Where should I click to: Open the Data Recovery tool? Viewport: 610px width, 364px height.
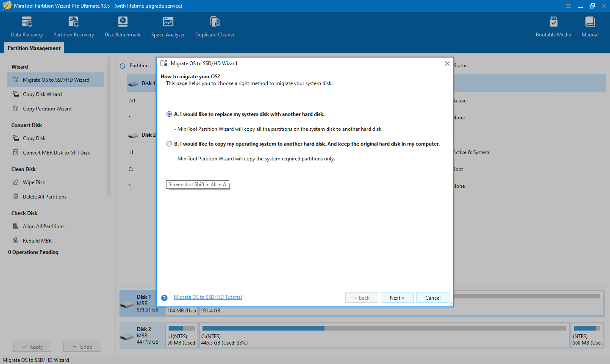(27, 25)
